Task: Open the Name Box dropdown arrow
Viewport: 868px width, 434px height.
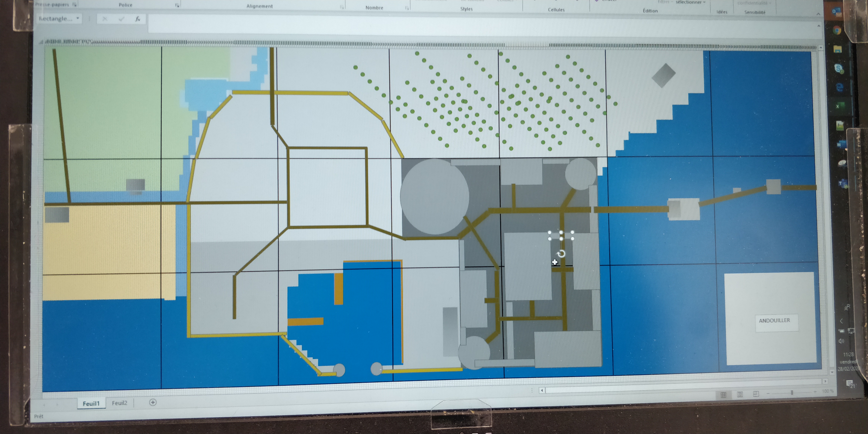Action: 77,18
